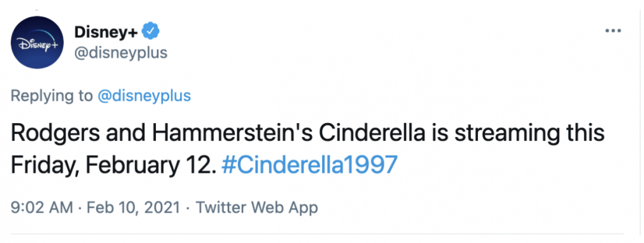
Task: Click the divider line beneath the tweet
Action: 317,234
